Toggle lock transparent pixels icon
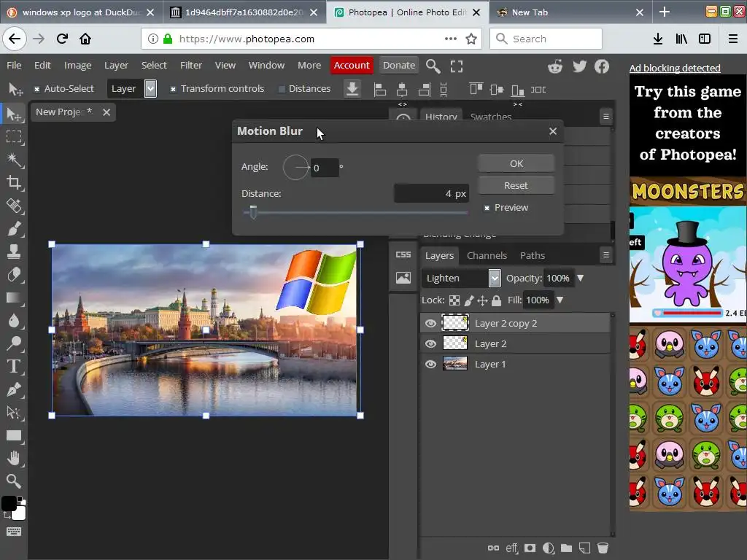Screen dimensions: 747x560 tap(454, 300)
